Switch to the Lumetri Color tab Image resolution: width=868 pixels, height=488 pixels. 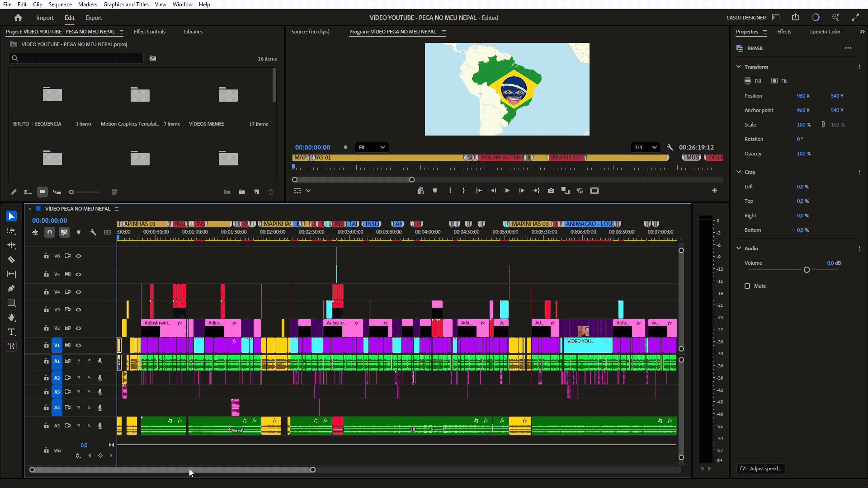tap(825, 32)
